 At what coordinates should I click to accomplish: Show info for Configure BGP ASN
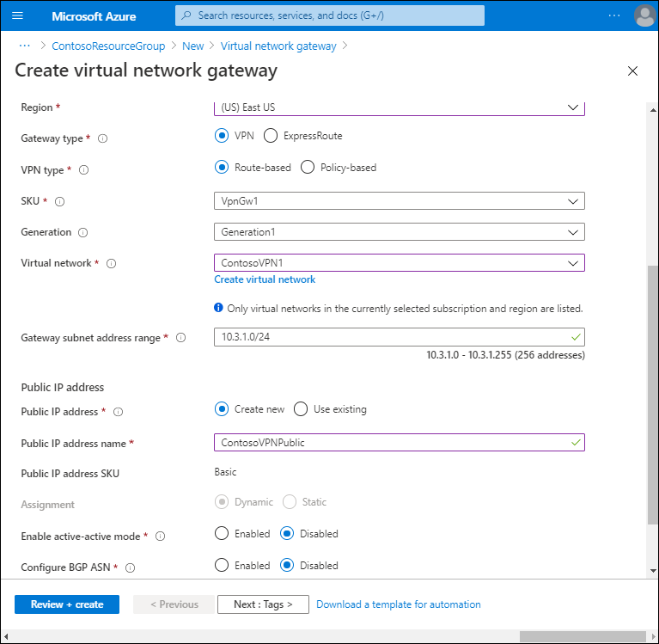click(131, 567)
